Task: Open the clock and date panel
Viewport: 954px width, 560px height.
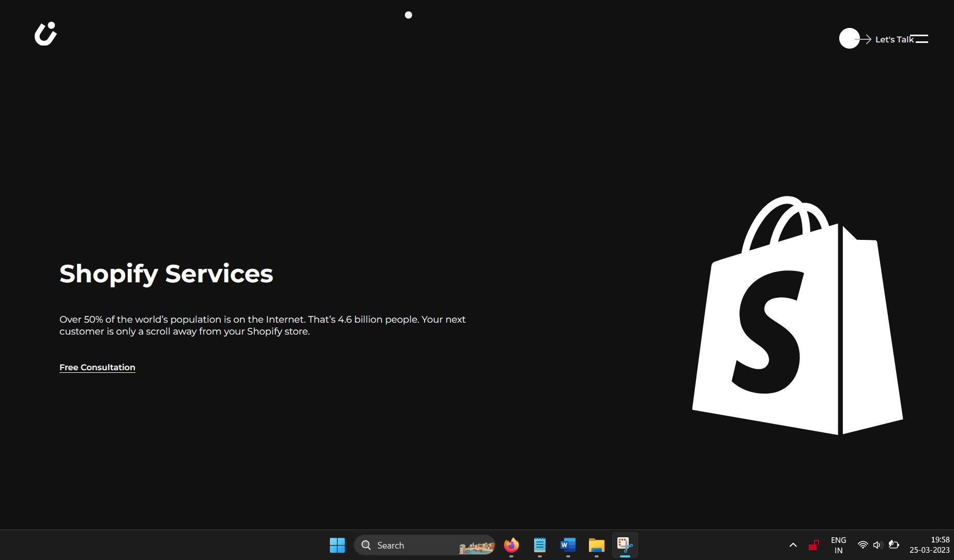Action: pos(930,545)
